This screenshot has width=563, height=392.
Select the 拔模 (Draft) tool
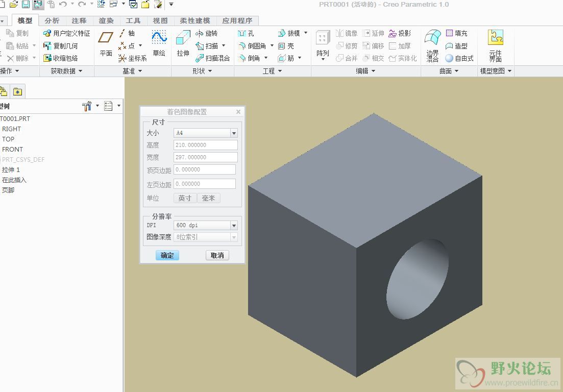pyautogui.click(x=289, y=33)
